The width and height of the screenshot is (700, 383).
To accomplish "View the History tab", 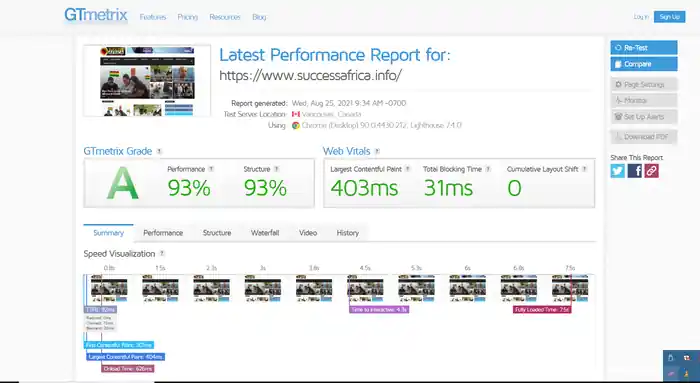I will 348,233.
